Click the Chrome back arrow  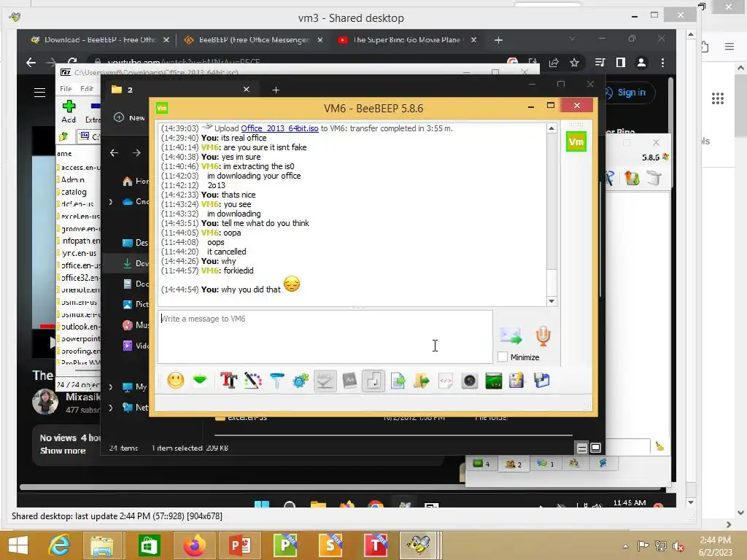click(31, 63)
